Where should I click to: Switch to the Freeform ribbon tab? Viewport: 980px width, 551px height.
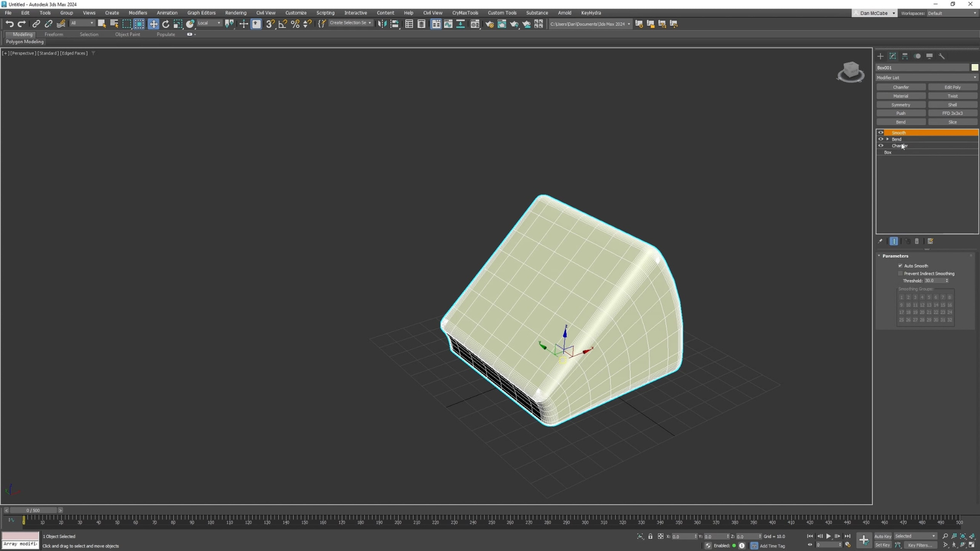click(54, 35)
